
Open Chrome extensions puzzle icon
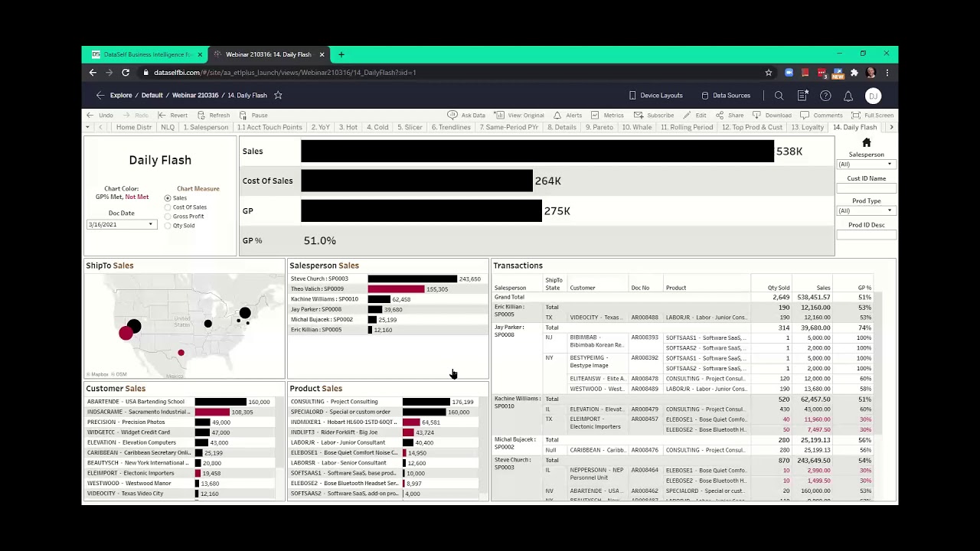(x=854, y=73)
